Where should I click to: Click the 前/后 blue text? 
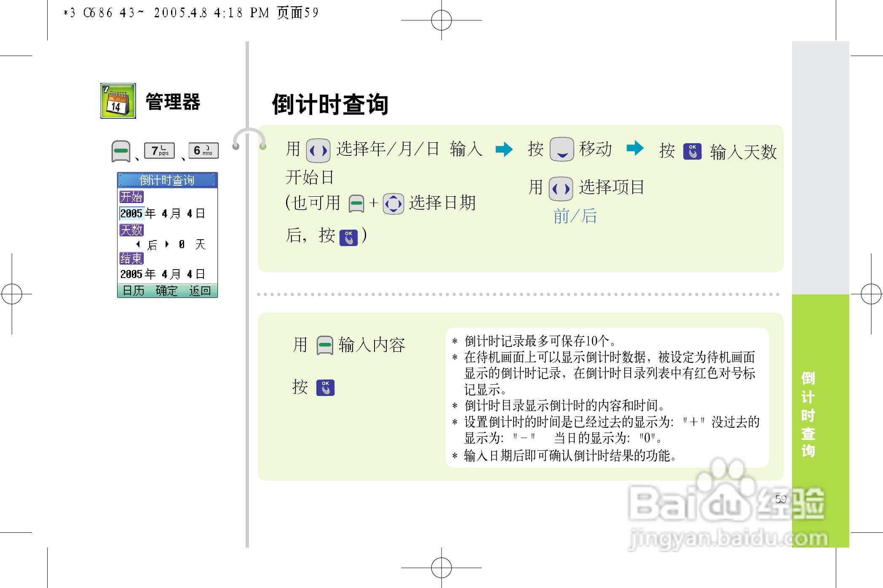tap(575, 216)
